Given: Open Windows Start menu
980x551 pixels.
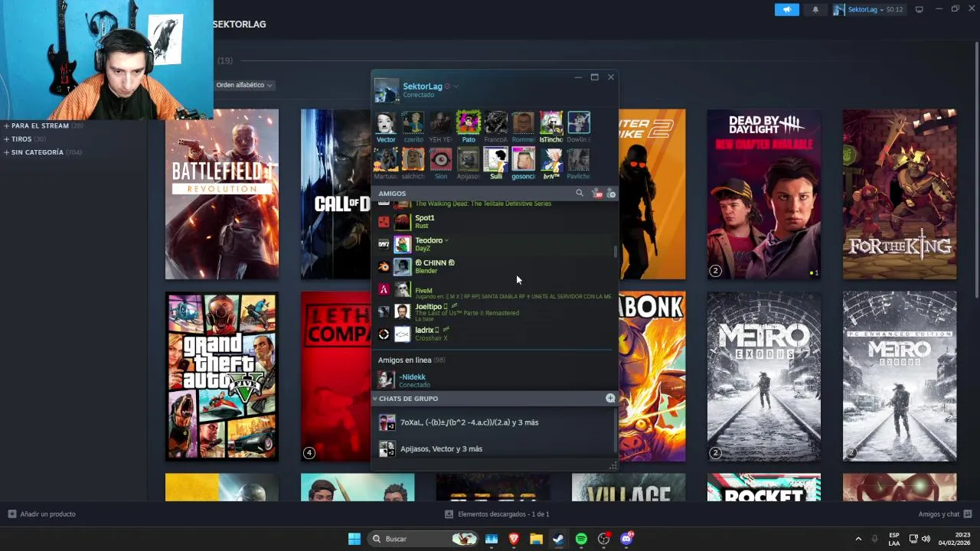Looking at the screenshot, I should pos(354,539).
